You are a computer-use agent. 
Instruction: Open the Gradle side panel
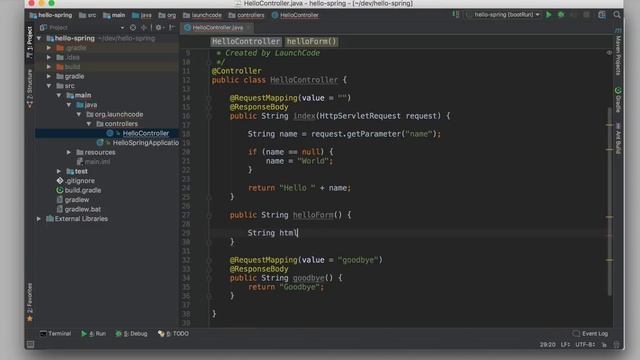click(x=618, y=100)
